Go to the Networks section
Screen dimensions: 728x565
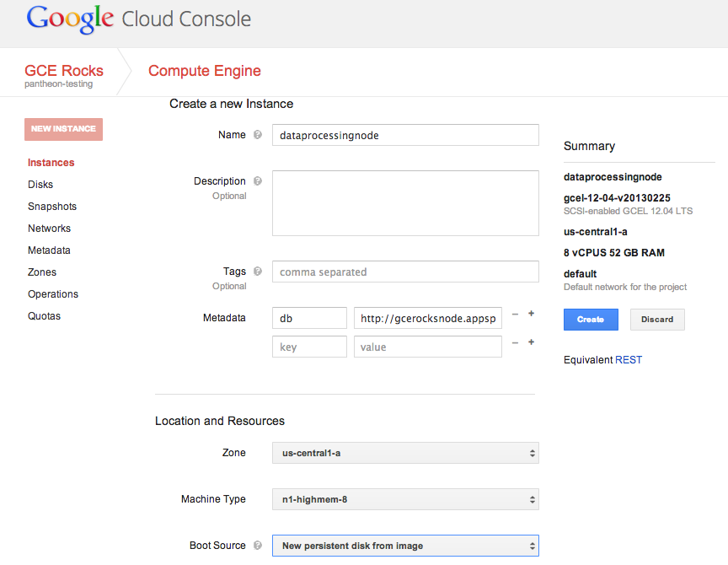[49, 228]
